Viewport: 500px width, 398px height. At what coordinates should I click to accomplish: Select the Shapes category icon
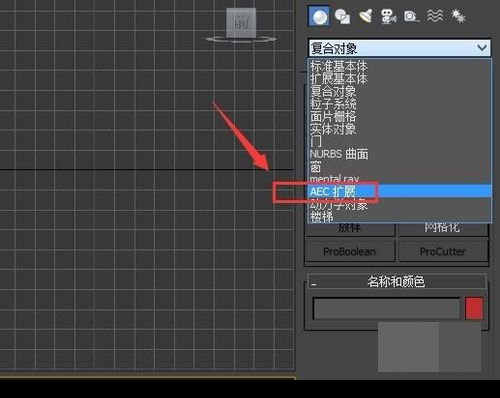(x=342, y=16)
